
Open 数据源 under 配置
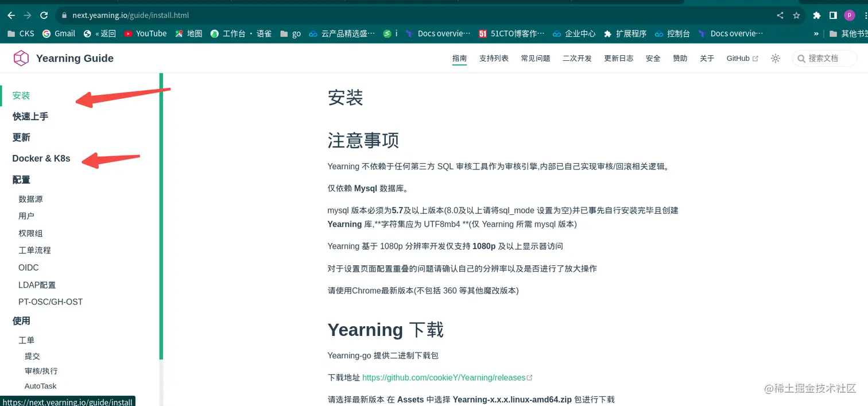pos(30,199)
